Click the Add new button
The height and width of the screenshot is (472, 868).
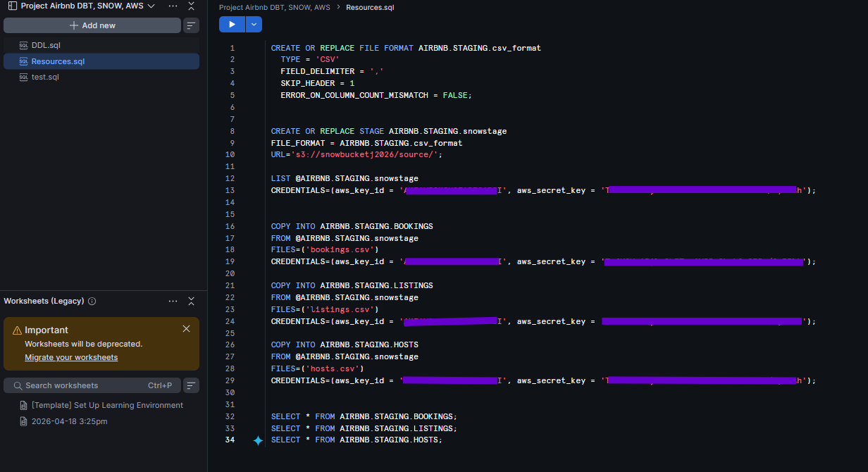(x=92, y=25)
